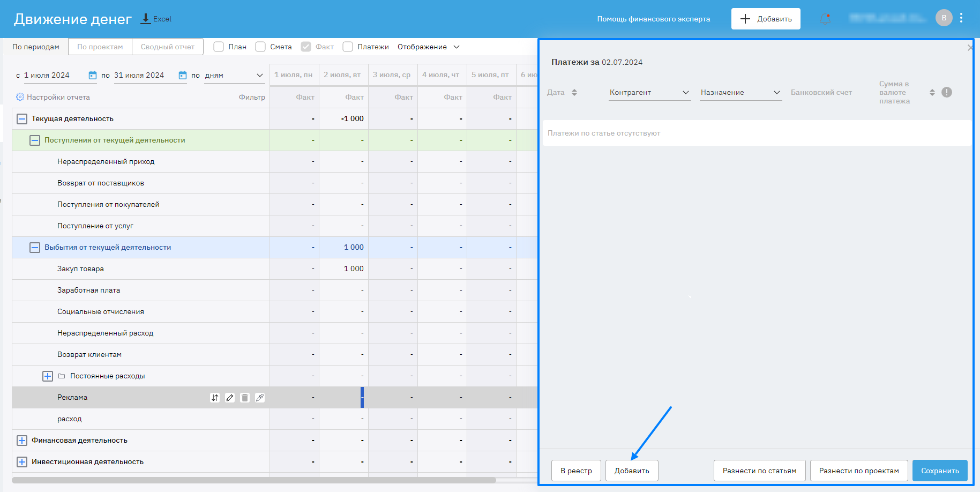Click the exclamation info icon in payments panel
The image size is (980, 492).
[x=947, y=92]
